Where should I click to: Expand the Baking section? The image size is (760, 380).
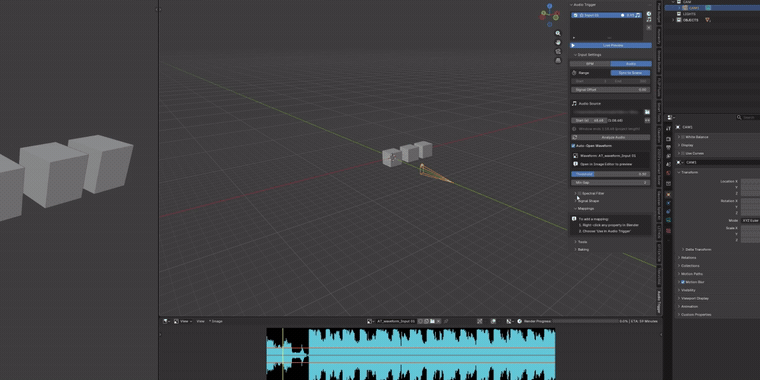582,249
